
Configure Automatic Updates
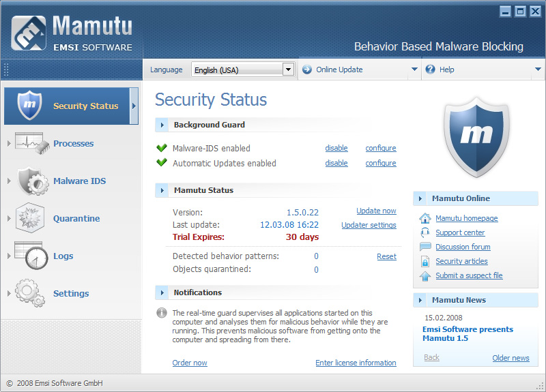381,163
